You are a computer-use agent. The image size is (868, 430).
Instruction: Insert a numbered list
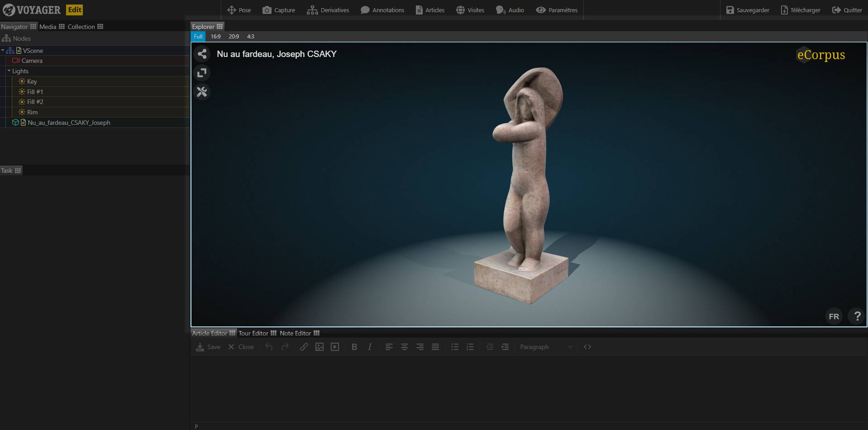pos(470,347)
